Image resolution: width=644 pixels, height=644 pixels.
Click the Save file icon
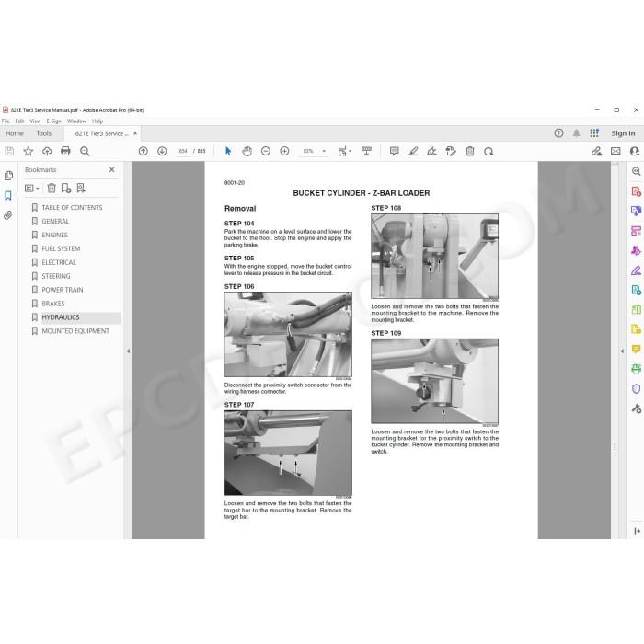click(9, 151)
